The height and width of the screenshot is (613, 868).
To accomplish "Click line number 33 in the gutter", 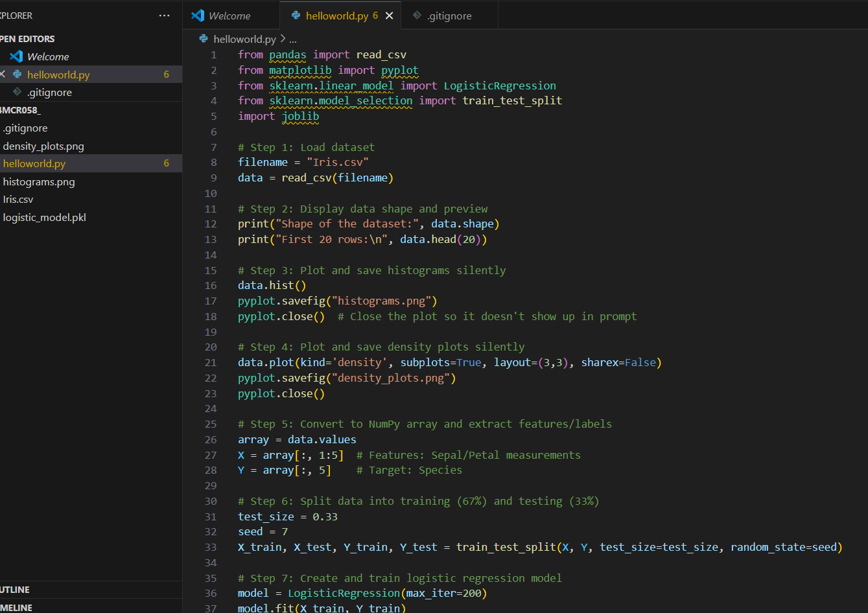I will tap(211, 548).
